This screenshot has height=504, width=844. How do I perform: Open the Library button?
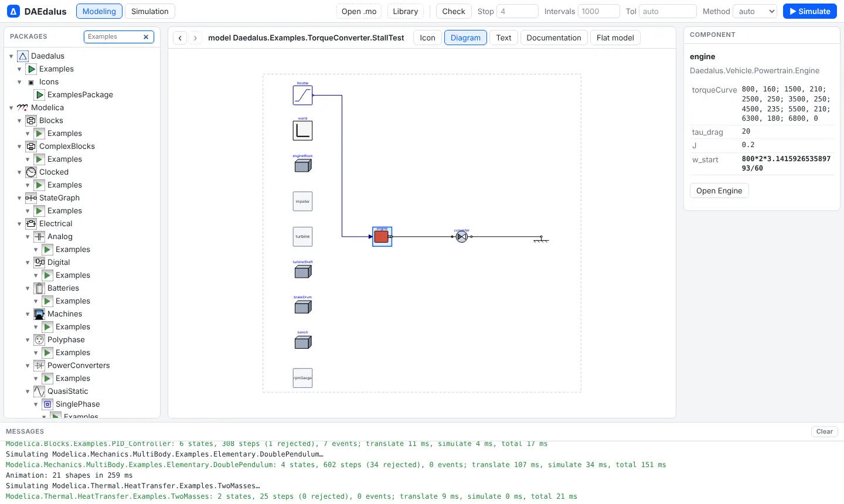(406, 11)
